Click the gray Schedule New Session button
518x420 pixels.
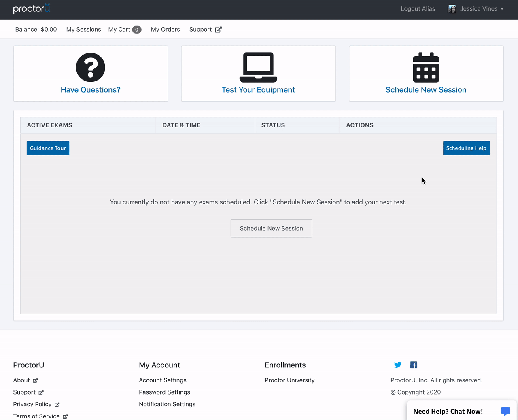tap(272, 228)
